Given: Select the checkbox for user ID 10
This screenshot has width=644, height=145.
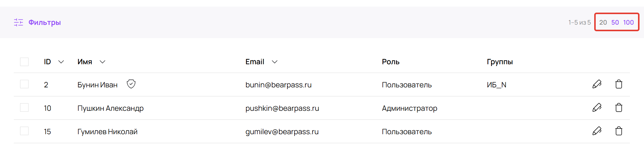Looking at the screenshot, I should [24, 108].
